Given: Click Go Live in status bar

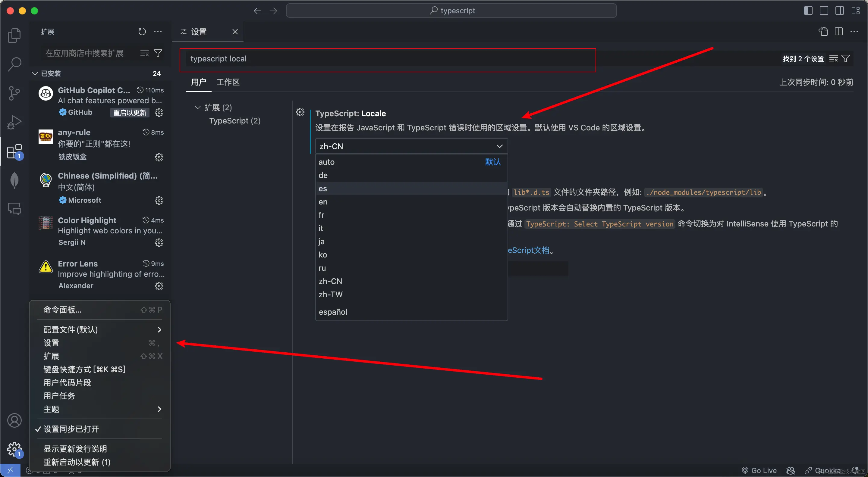Looking at the screenshot, I should (x=759, y=470).
